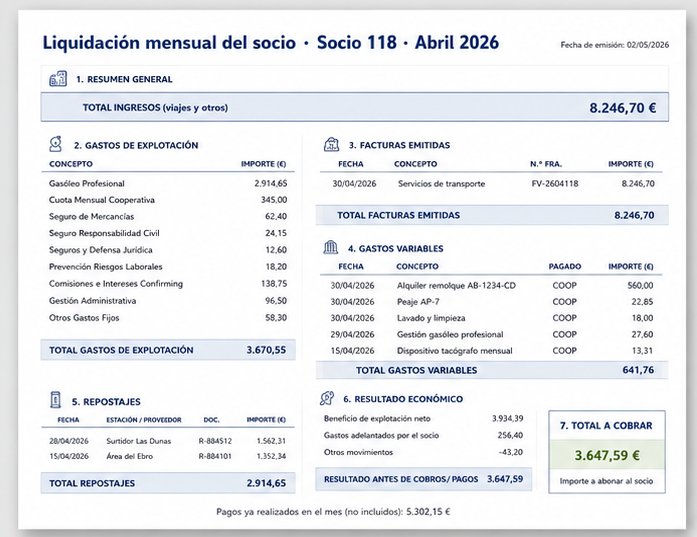Click the 'Otros Gastos Fijos' row
This screenshot has height=537, width=697.
pos(168,317)
